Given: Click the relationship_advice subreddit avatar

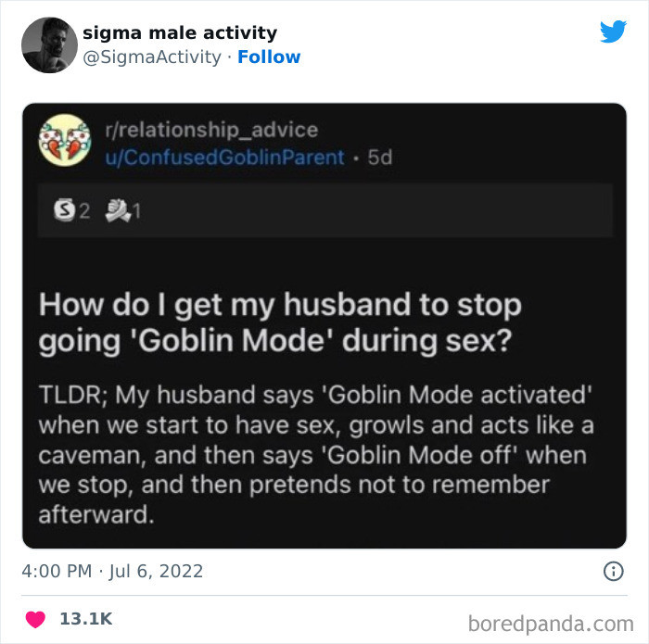Looking at the screenshot, I should pos(64,142).
